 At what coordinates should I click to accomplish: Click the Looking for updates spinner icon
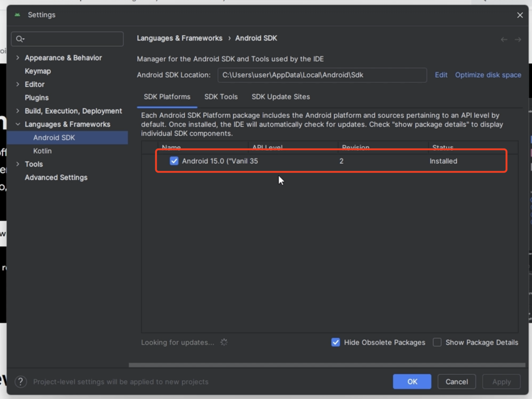224,342
